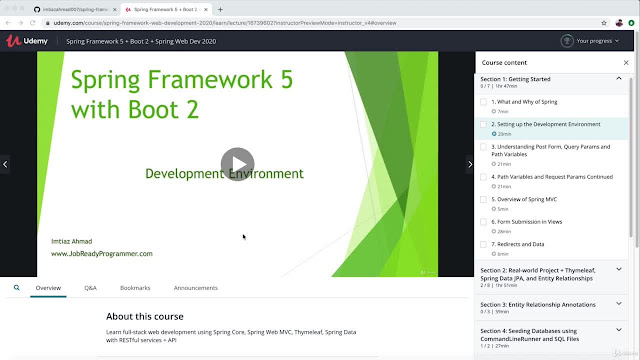The height and width of the screenshot is (360, 640).
Task: Check off What and Why of Spring
Action: tap(483, 102)
